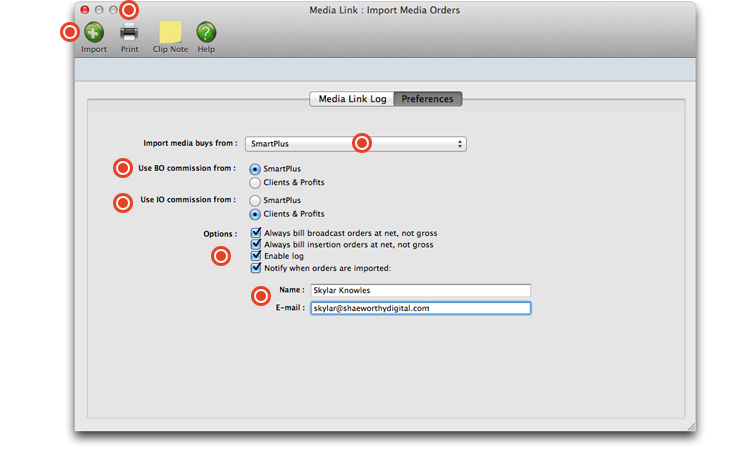This screenshot has height=449, width=753.
Task: Disable Notify when orders are imported
Action: click(x=256, y=268)
